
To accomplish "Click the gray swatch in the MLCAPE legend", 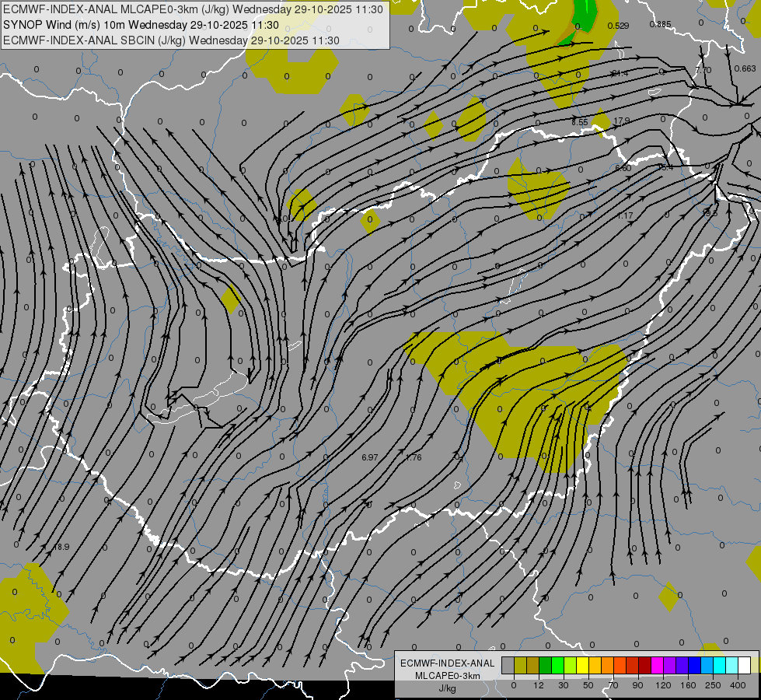I will pyautogui.click(x=508, y=665).
